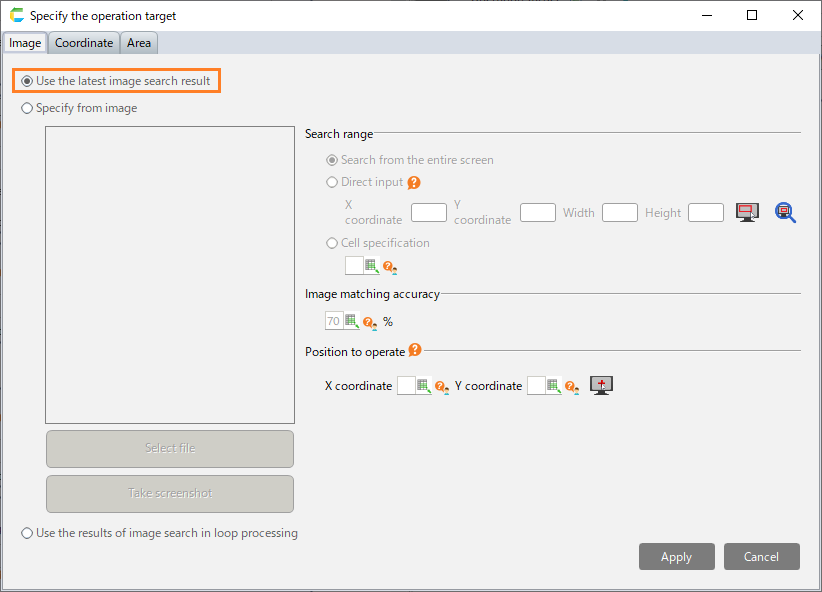Click the screen area capture monitor icon
The image size is (822, 592).
click(747, 212)
